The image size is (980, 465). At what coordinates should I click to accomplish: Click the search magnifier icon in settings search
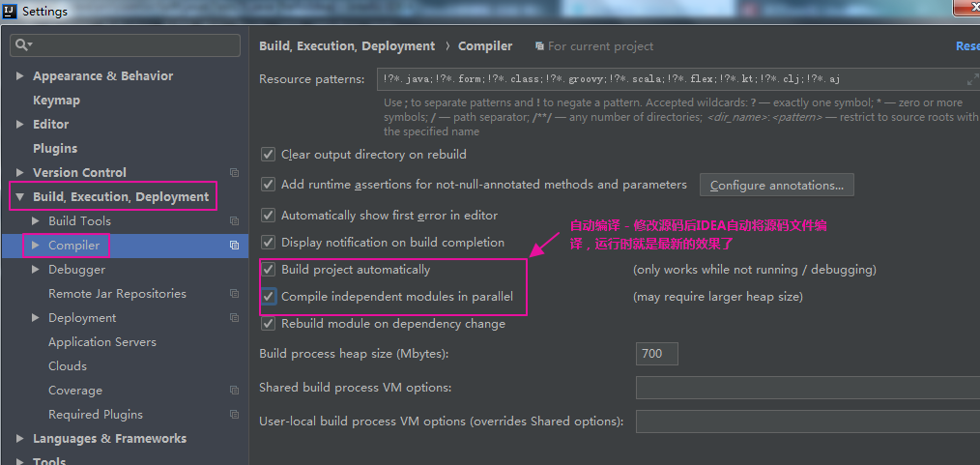(x=23, y=45)
